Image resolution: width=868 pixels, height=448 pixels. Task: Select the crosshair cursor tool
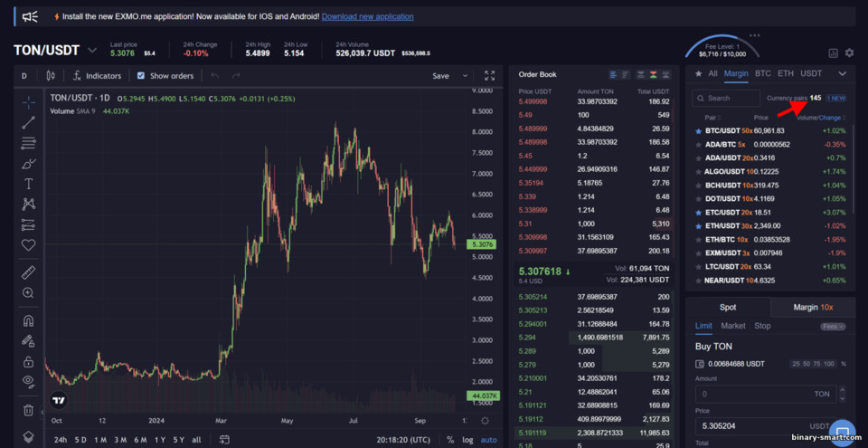[28, 102]
